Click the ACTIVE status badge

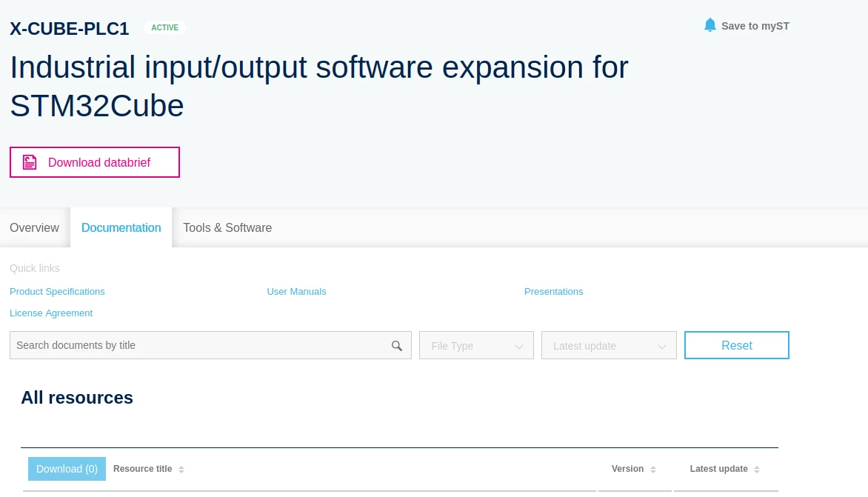[165, 27]
